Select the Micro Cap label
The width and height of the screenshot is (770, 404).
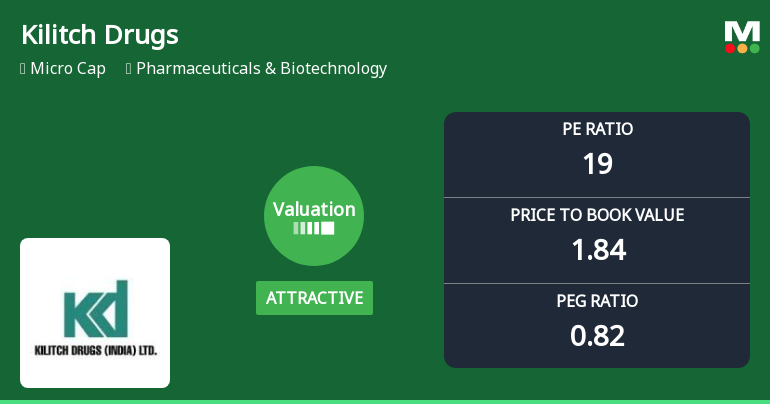tap(68, 69)
